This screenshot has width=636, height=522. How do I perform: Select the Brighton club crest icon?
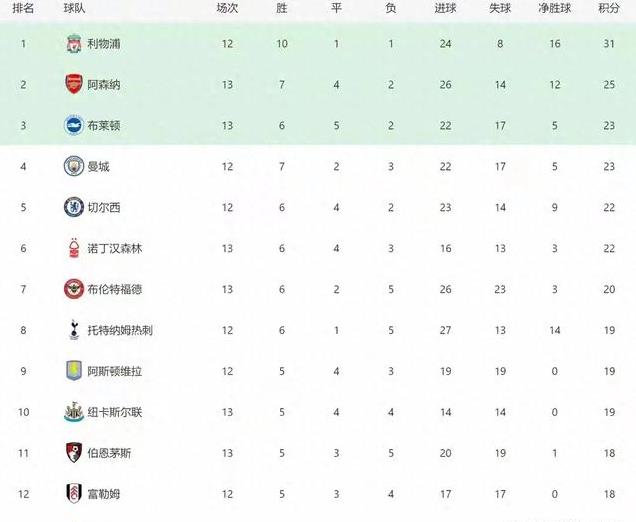click(x=73, y=125)
